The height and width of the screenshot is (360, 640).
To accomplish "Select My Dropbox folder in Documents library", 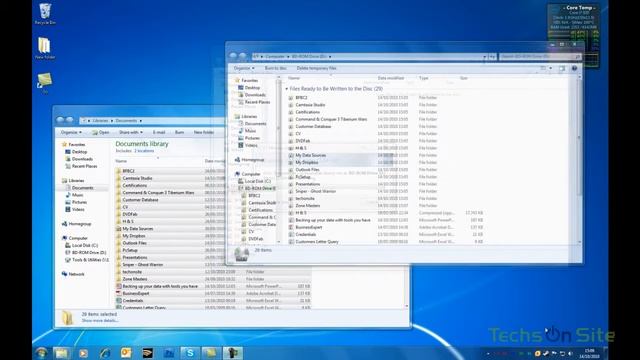I will [213, 236].
